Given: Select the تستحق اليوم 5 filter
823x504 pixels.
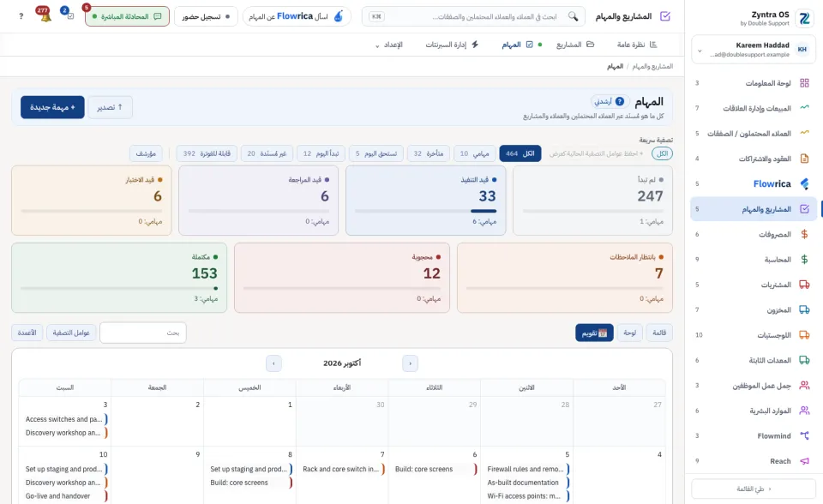Looking at the screenshot, I should [376, 153].
